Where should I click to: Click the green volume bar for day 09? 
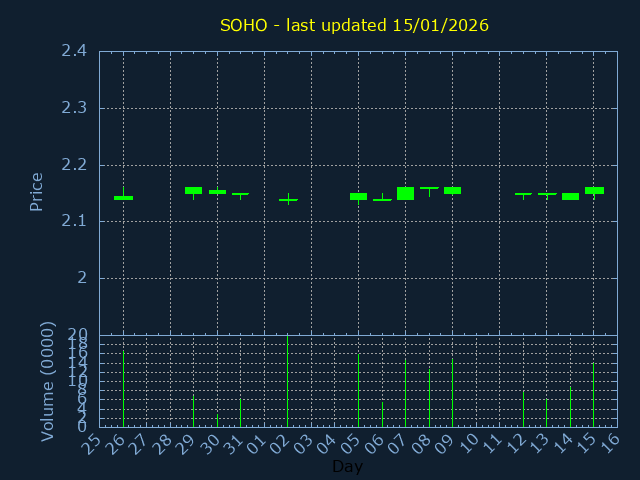pyautogui.click(x=452, y=393)
